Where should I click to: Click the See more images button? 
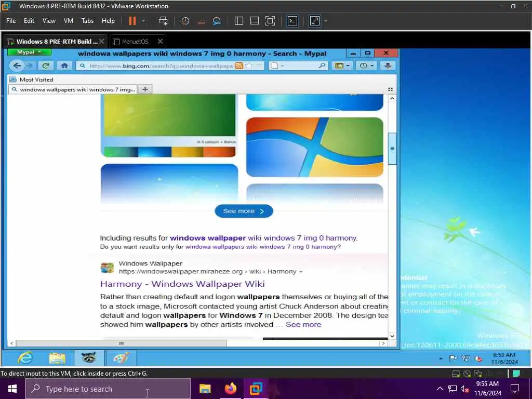tap(244, 211)
